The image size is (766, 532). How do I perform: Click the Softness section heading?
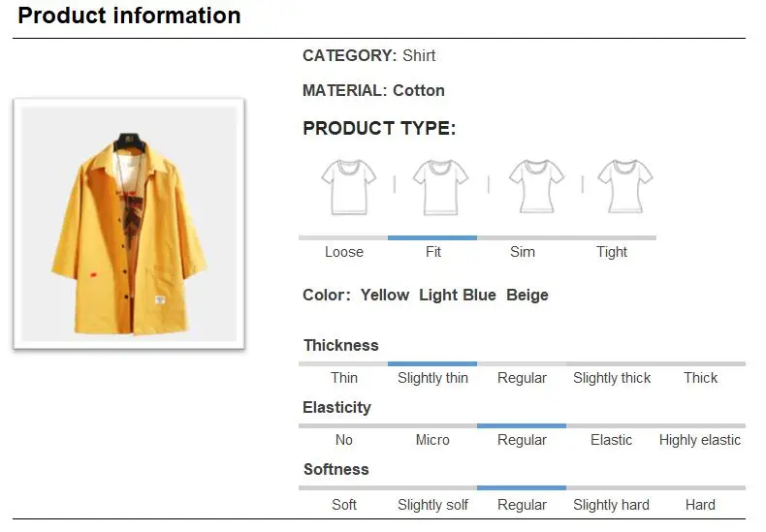[x=336, y=470]
